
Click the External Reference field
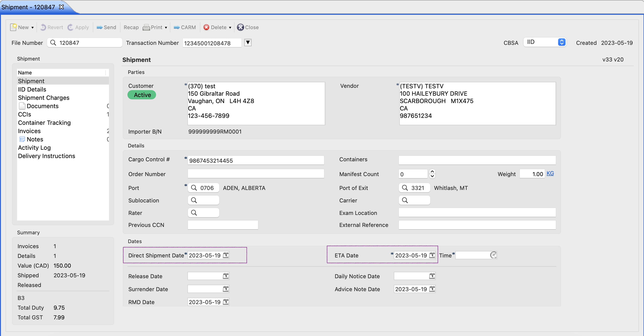477,225
